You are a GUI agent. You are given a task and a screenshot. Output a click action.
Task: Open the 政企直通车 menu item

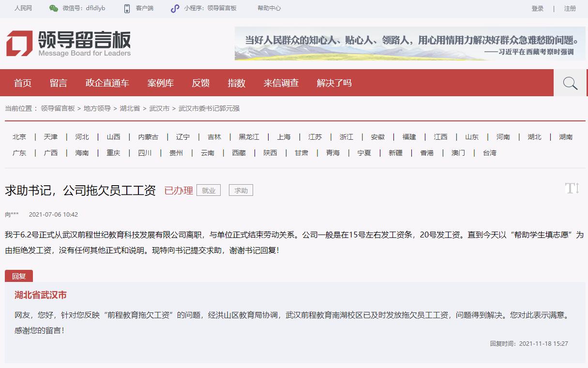click(107, 83)
